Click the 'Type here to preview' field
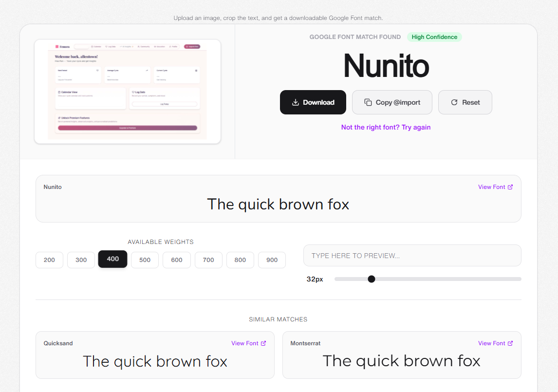This screenshot has height=392, width=558. (x=412, y=255)
